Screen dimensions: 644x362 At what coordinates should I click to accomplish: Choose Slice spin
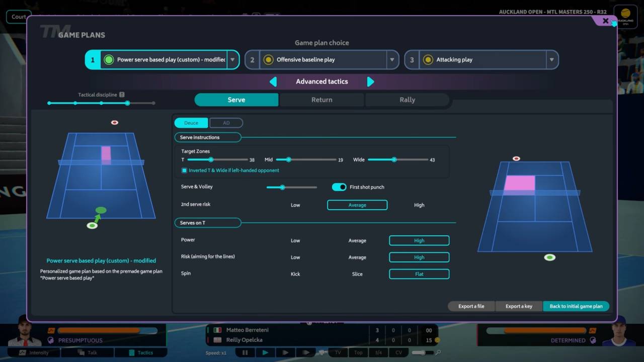tap(357, 274)
